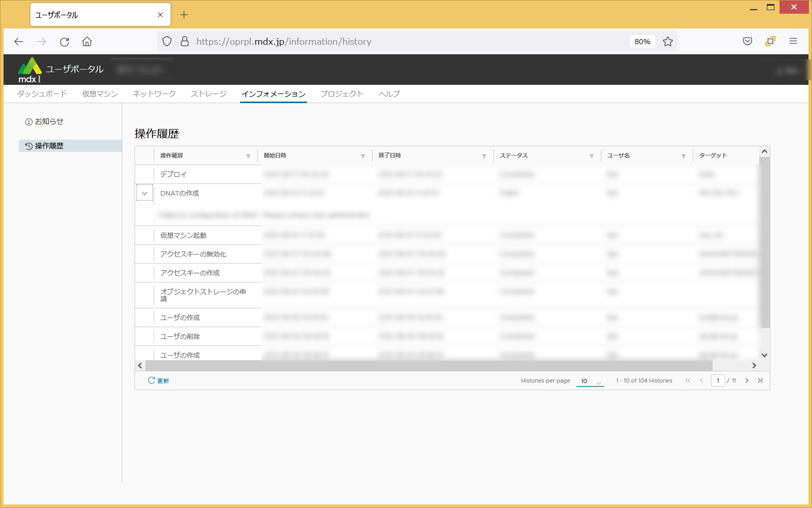Sort by ステータス column header
The image size is (812, 508).
click(x=513, y=155)
